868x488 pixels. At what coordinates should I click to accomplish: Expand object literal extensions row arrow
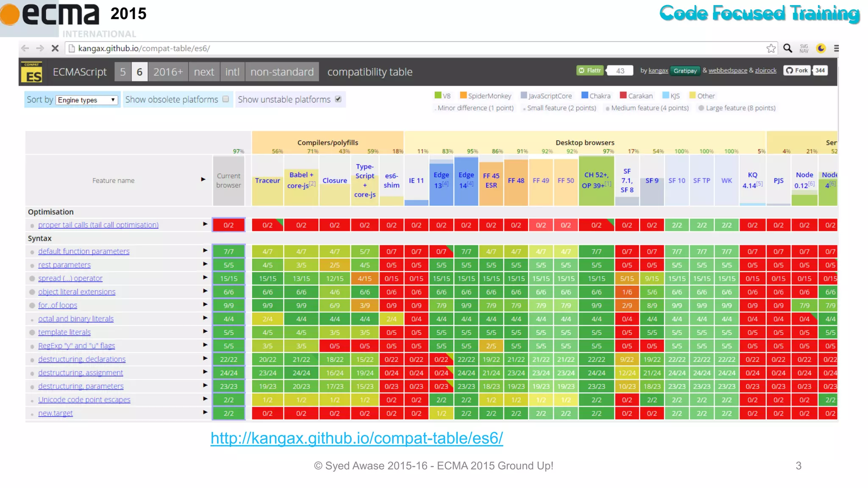[205, 291]
